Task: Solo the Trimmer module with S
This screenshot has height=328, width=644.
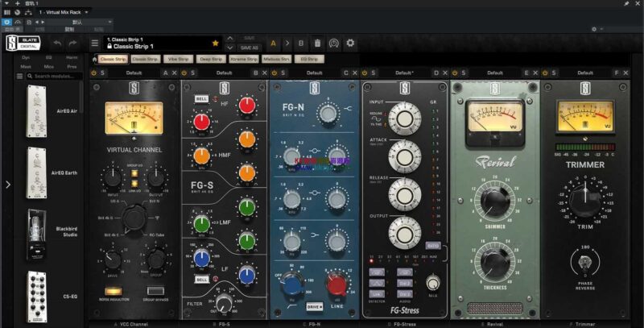Action: pyautogui.click(x=554, y=73)
